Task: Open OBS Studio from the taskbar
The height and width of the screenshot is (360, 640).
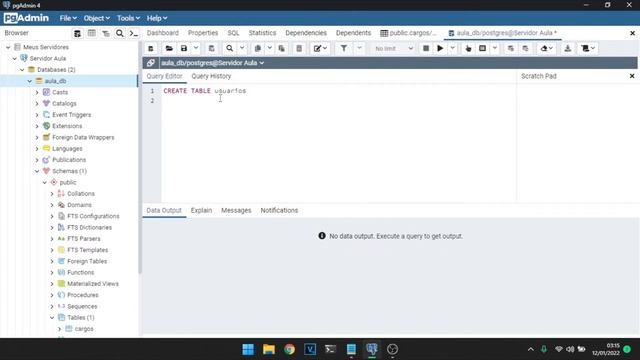Action: click(x=392, y=349)
